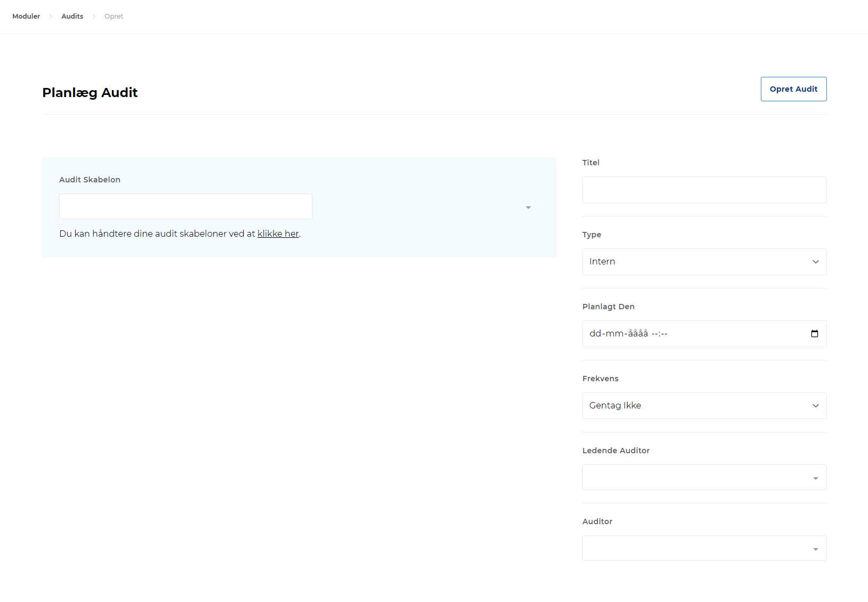Select the time (--:--) part of Planlagt Den
The height and width of the screenshot is (602, 868).
click(660, 334)
